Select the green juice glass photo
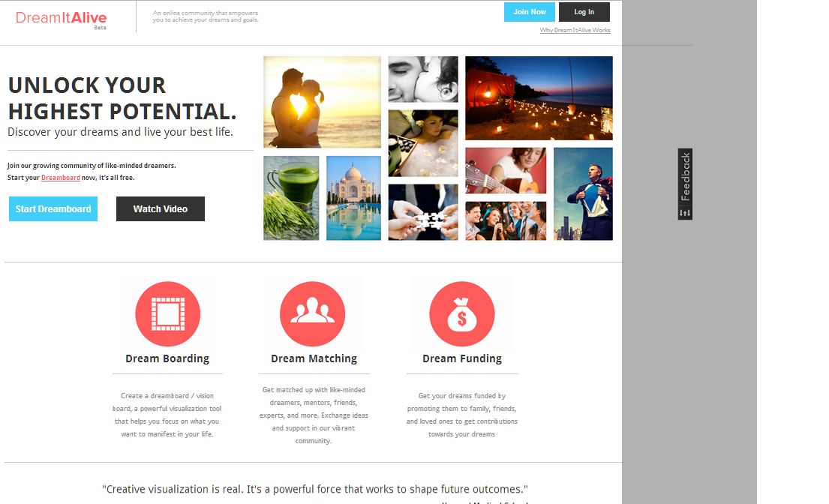This screenshot has height=504, width=829. pos(291,198)
